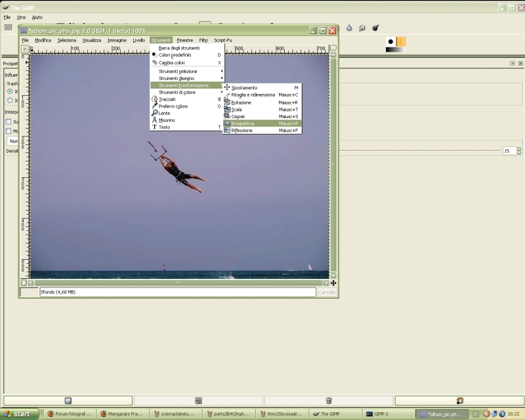Select the Smudge tool icon

362,28
